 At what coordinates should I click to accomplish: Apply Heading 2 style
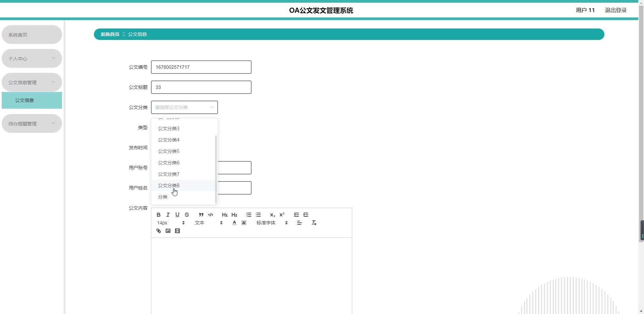point(234,215)
